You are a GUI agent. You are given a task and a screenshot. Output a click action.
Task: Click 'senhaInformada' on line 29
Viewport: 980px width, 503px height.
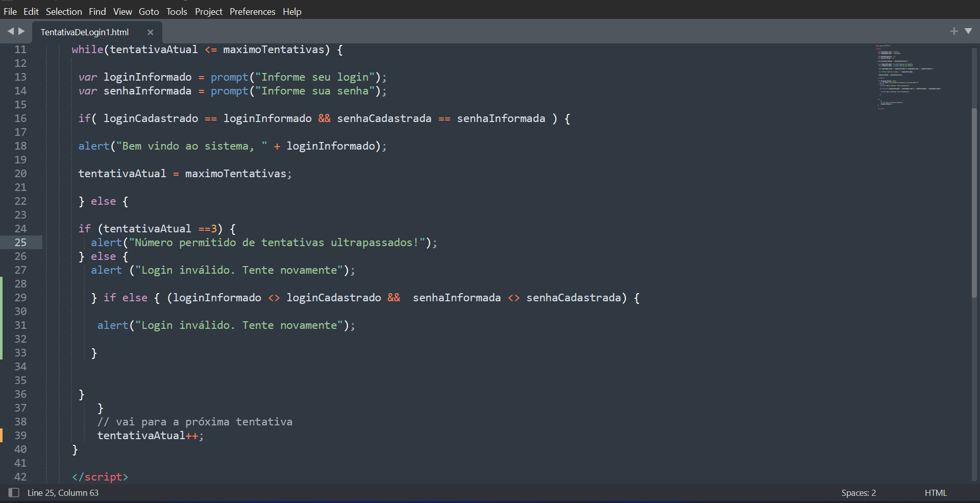[457, 298]
